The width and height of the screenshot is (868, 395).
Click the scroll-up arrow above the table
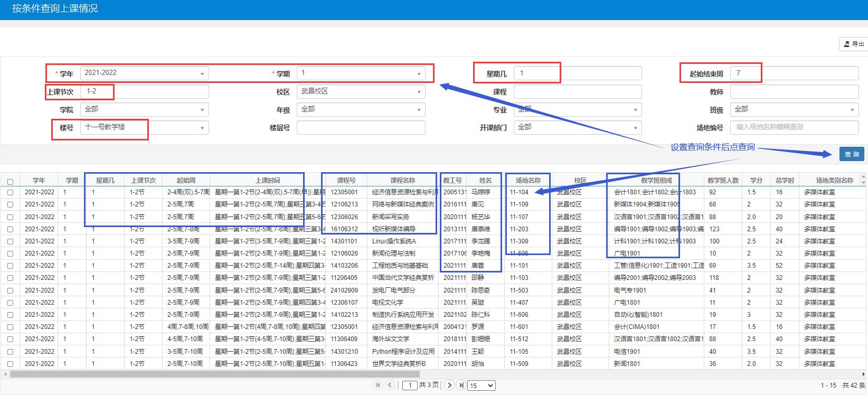coord(864,177)
